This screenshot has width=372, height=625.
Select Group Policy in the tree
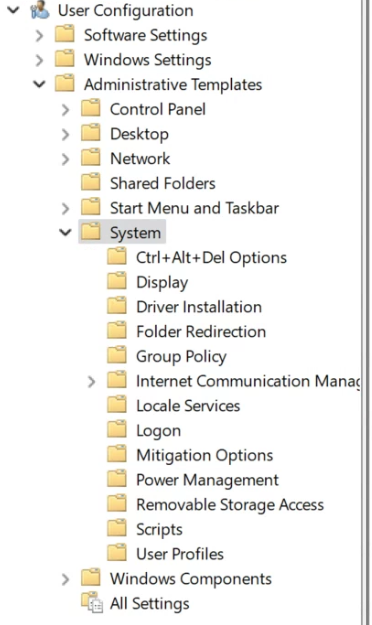pyautogui.click(x=181, y=356)
